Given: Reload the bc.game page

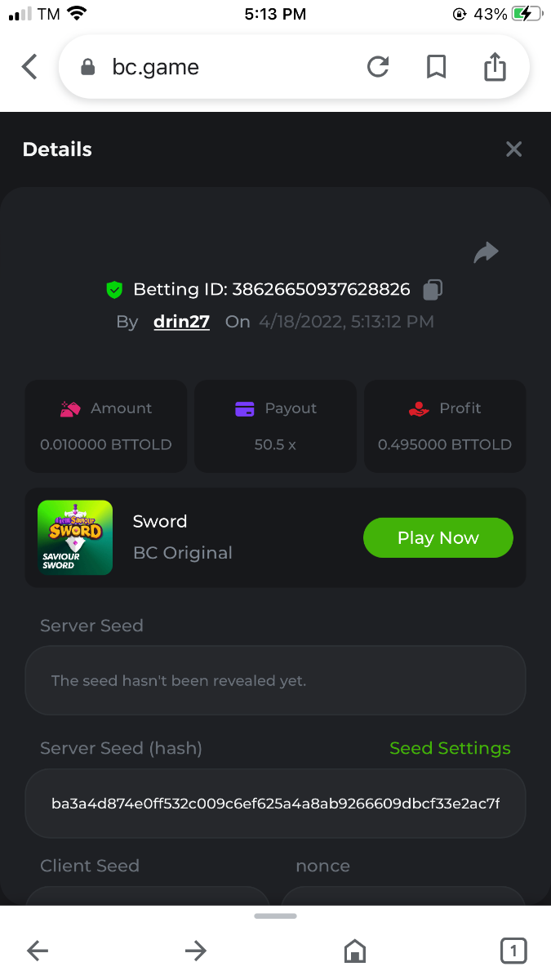Looking at the screenshot, I should pyautogui.click(x=378, y=67).
